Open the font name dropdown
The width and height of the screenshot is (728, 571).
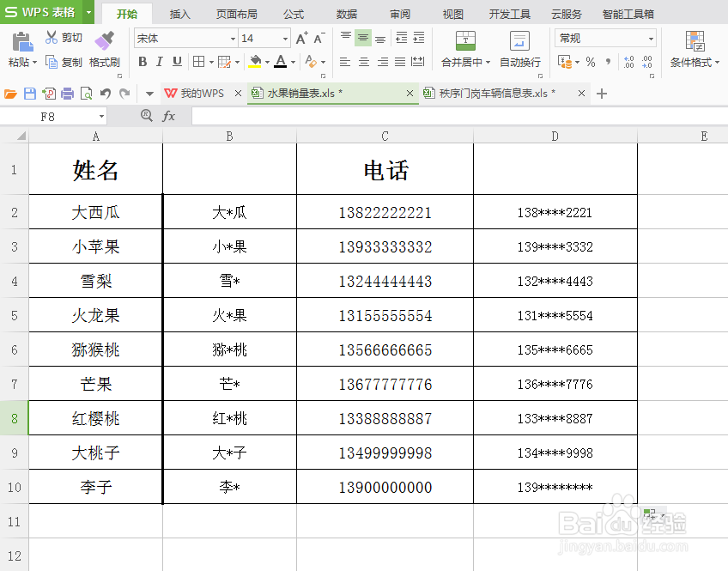pos(232,38)
